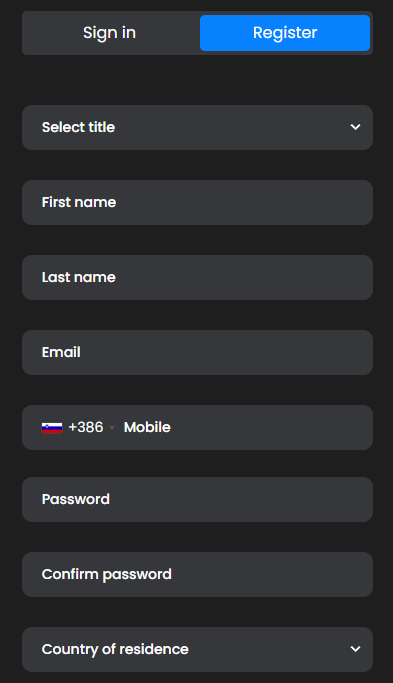
Task: Focus the Password field
Action: (x=197, y=499)
